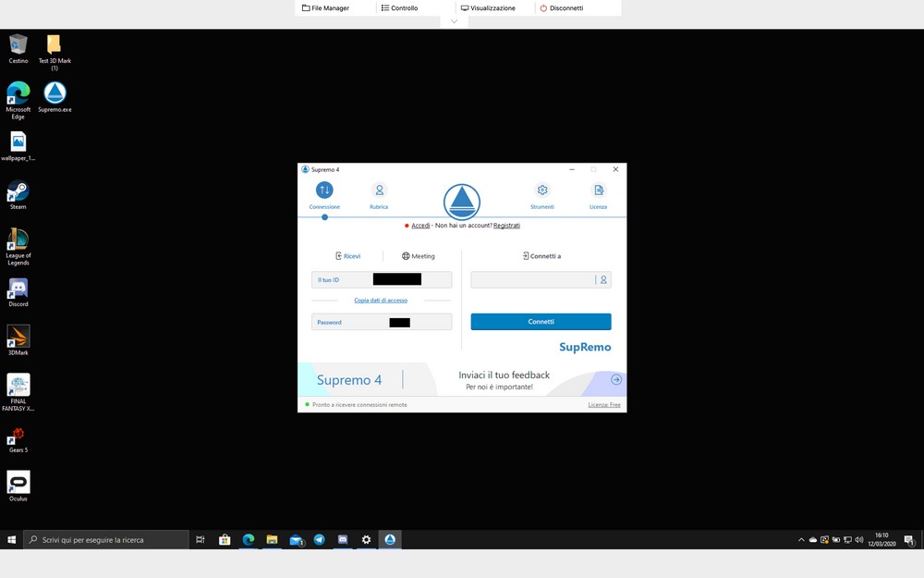Switch to the Ricevi tab
Image resolution: width=924 pixels, height=578 pixels.
[347, 256]
